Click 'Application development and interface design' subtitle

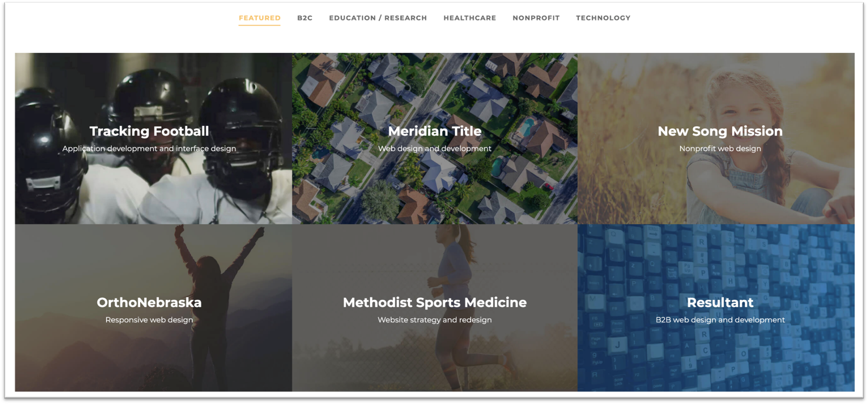pyautogui.click(x=149, y=148)
